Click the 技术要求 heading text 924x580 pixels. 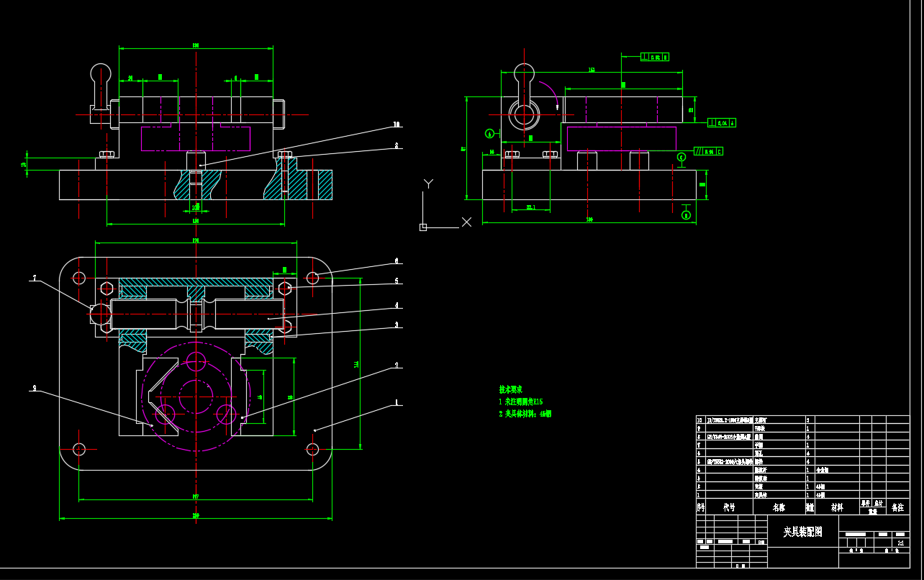pos(511,389)
